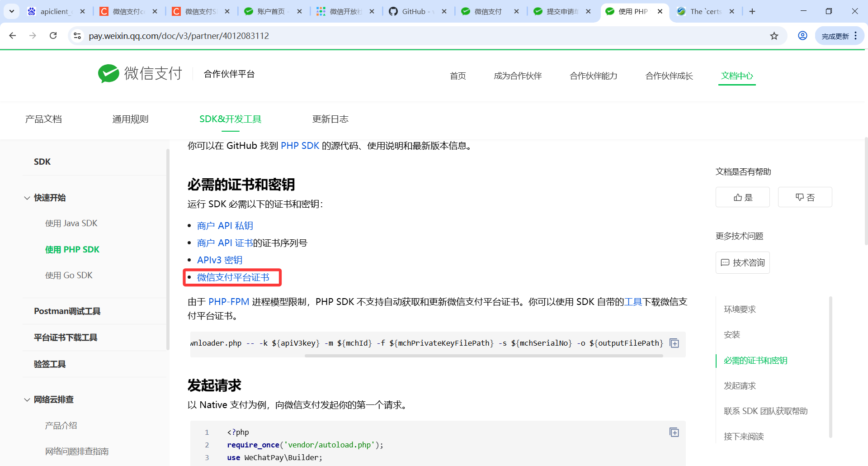Open 网络问题排查指南 in sidebar
868x466 pixels.
point(76,451)
